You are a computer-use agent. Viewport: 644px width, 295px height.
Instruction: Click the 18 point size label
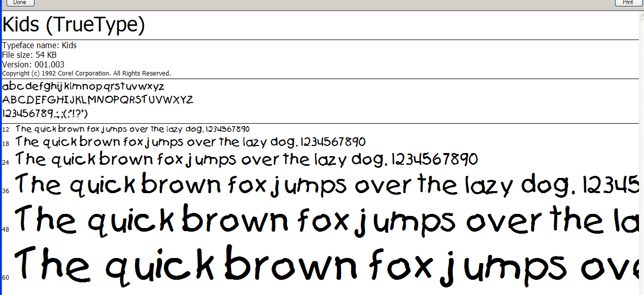[6, 144]
